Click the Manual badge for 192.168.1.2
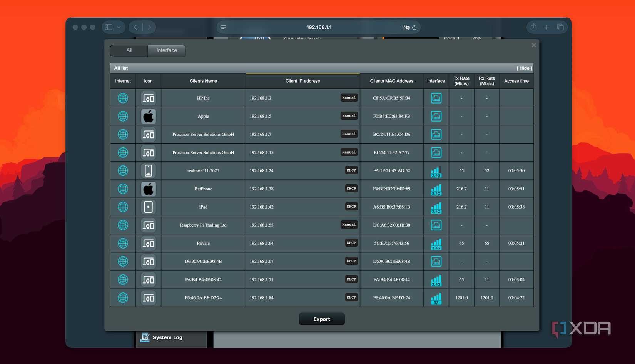 [x=349, y=98]
